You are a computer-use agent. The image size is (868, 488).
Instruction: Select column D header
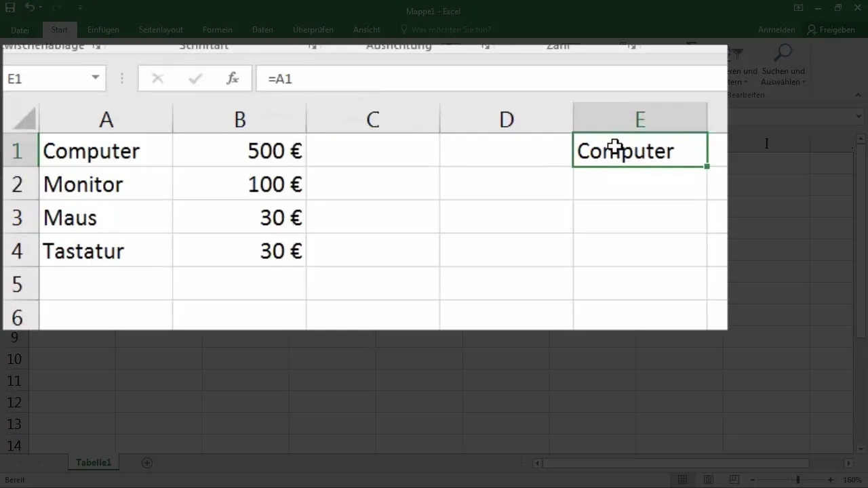[507, 119]
